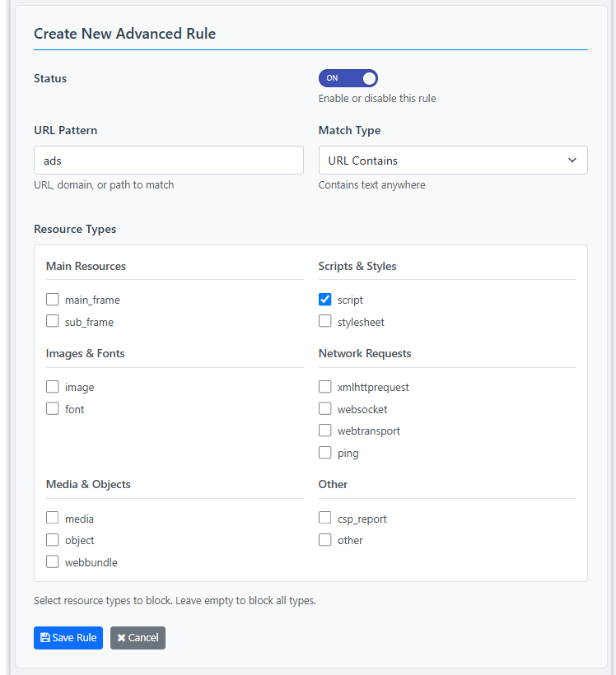Enable xmlhttprequest blocking checkbox

325,387
